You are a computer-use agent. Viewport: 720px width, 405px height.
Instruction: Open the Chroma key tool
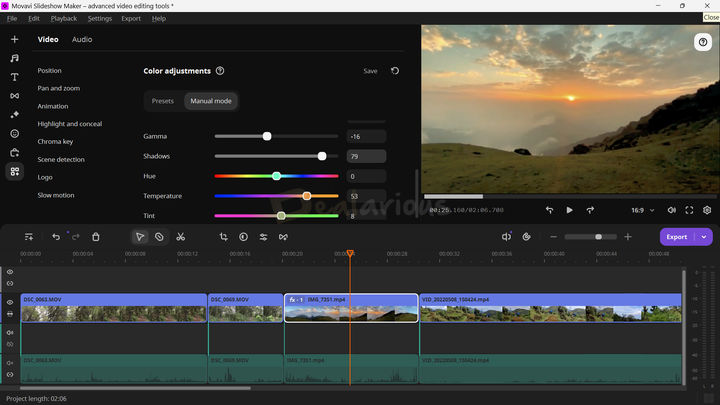point(55,141)
